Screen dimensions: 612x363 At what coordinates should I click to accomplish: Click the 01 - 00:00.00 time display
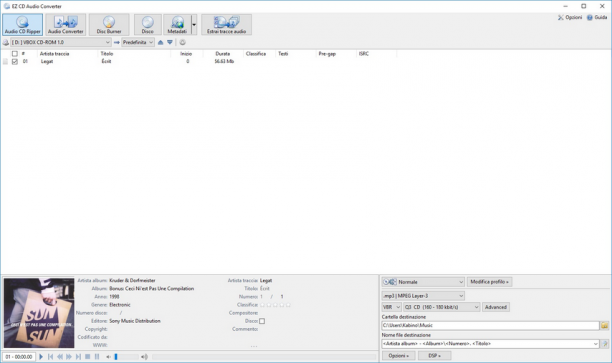point(19,357)
